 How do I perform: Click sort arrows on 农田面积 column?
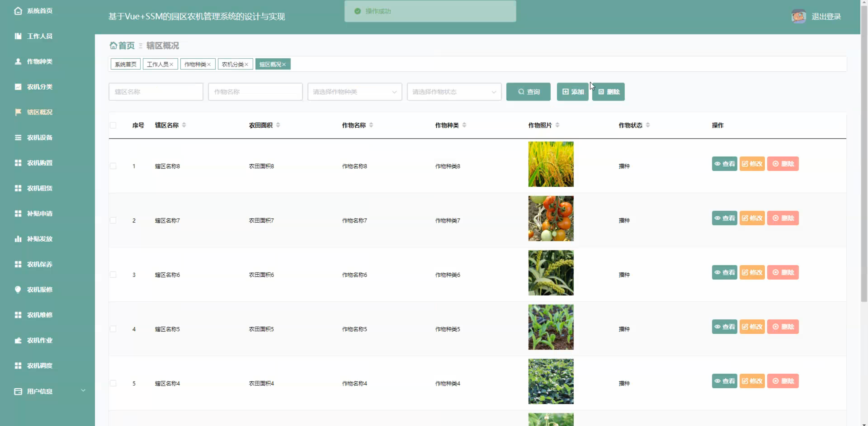[278, 125]
